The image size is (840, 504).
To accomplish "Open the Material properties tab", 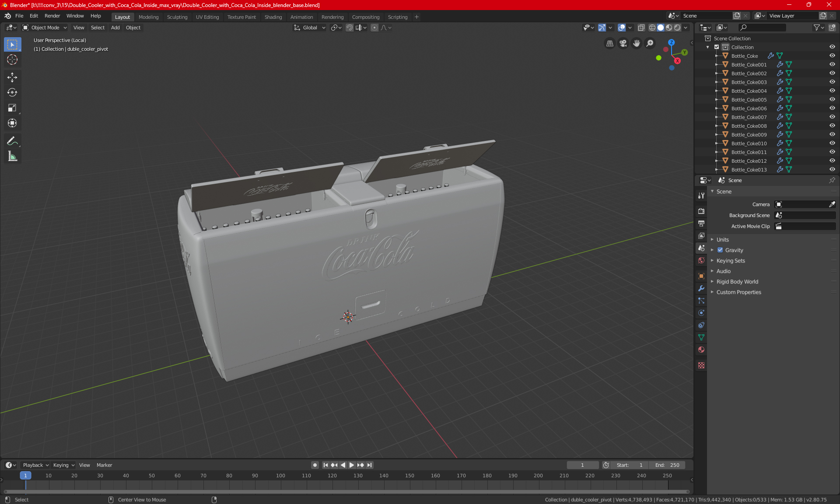I will 701,350.
